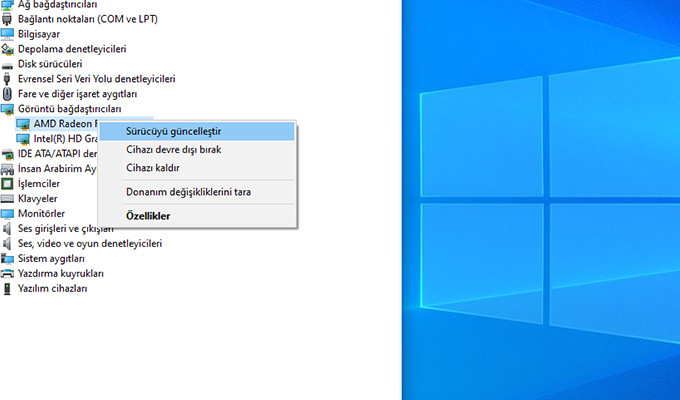Click the Depolama denetleyicileri icon
The width and height of the screenshot is (680, 400).
(x=7, y=49)
